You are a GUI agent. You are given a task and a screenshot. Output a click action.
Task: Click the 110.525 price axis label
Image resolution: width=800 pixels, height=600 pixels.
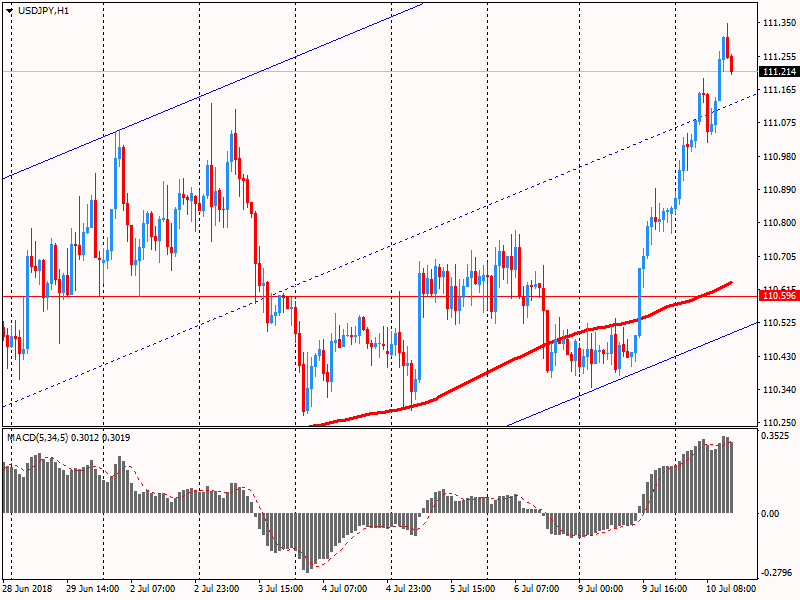click(x=779, y=323)
